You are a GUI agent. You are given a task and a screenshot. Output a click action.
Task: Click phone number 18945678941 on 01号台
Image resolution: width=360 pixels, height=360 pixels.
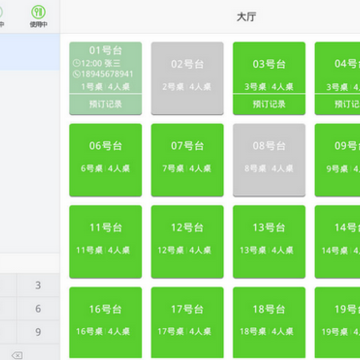[107, 74]
